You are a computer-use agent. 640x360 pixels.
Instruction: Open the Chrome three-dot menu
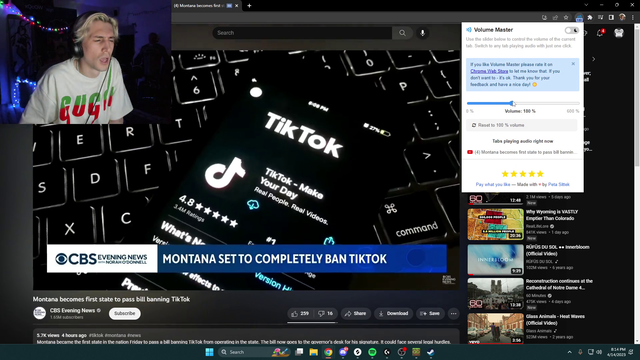tap(633, 18)
